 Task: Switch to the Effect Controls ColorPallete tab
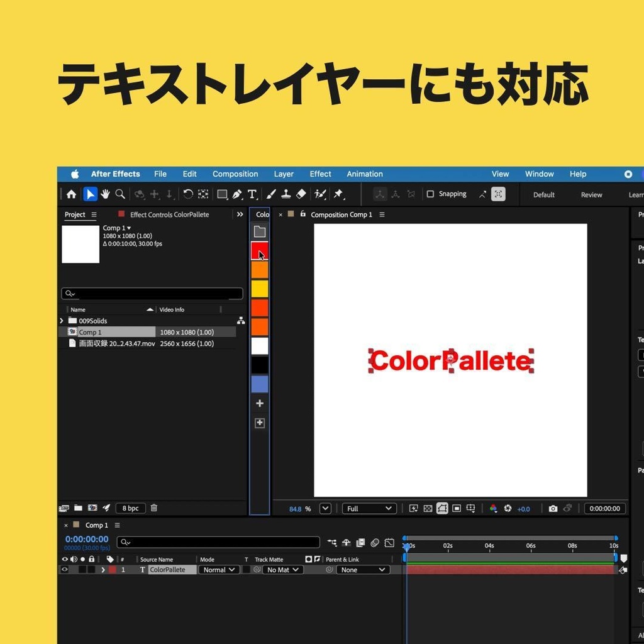(170, 214)
